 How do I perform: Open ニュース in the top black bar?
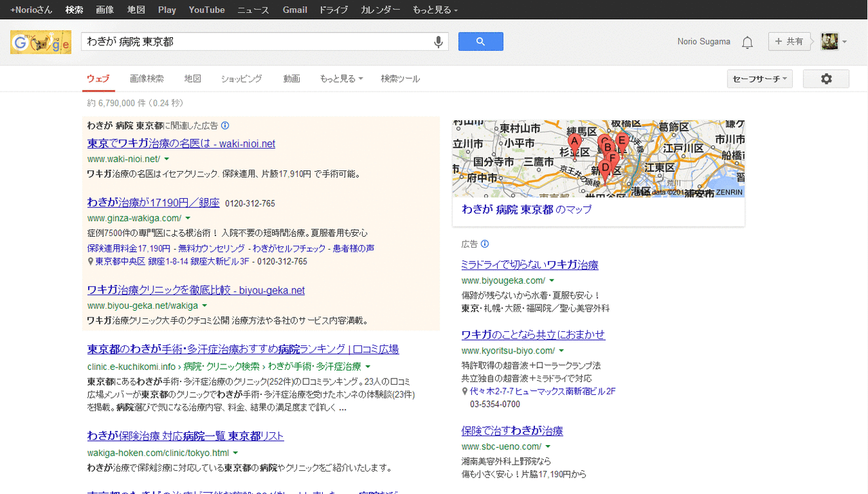[x=253, y=10]
